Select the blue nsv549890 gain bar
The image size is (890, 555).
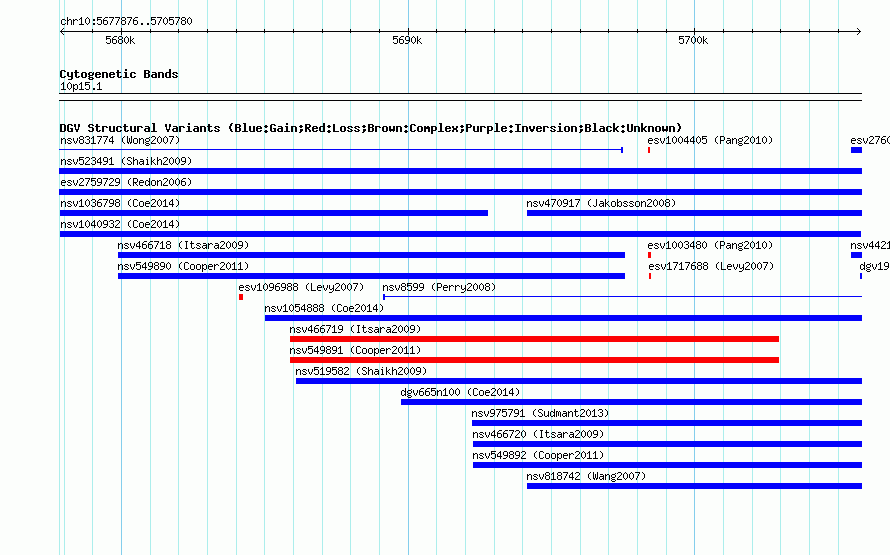pyautogui.click(x=371, y=276)
